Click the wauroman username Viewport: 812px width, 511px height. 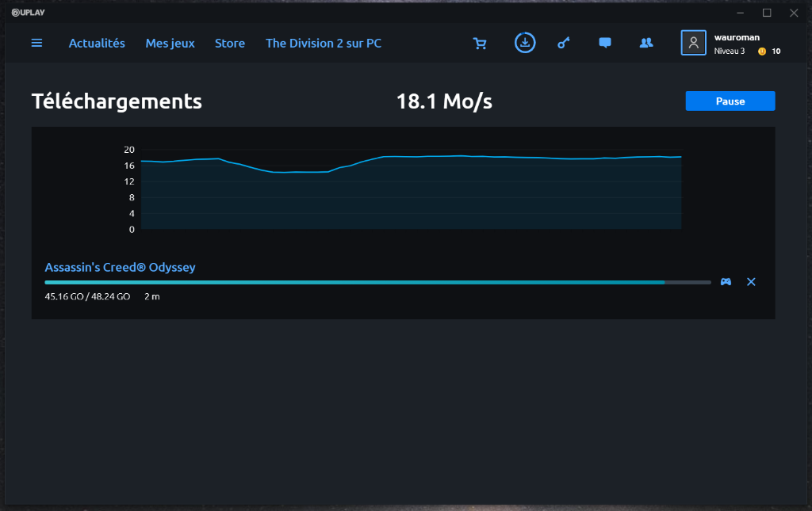point(737,37)
